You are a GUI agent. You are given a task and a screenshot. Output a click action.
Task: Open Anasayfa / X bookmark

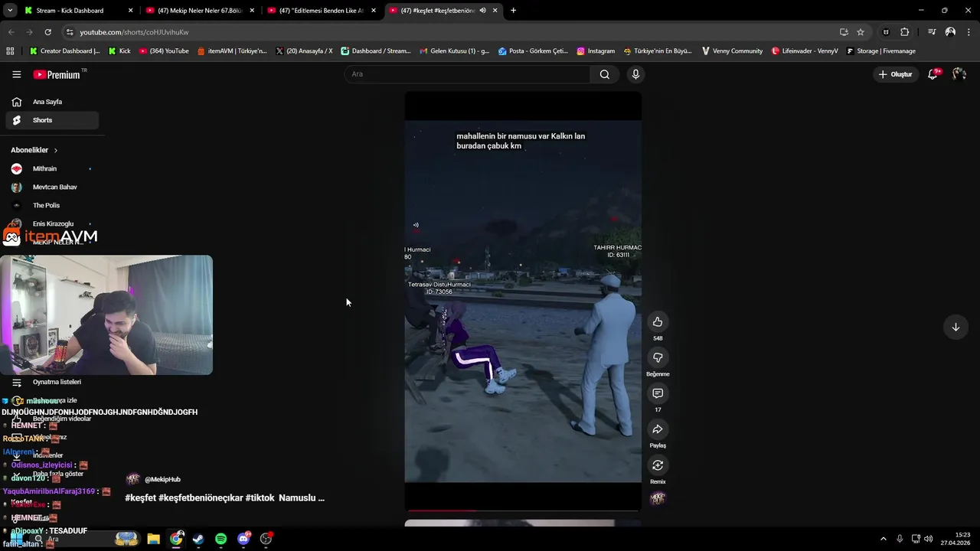coord(304,51)
